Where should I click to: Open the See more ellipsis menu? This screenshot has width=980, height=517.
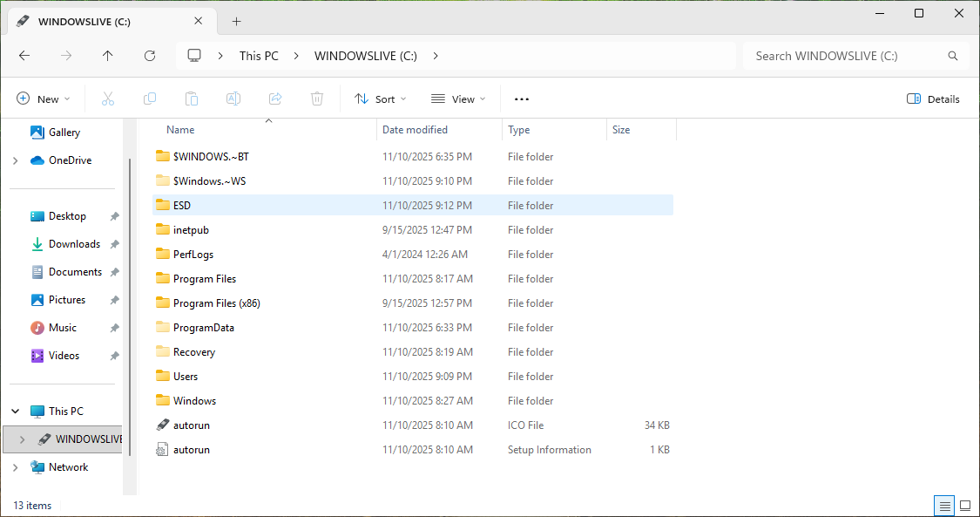[x=522, y=99]
